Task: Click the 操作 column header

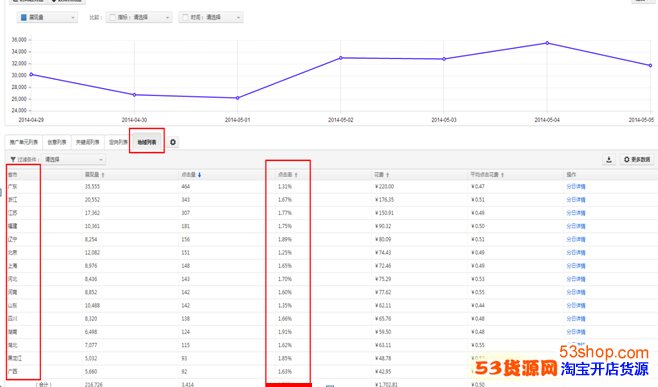Action: [x=571, y=175]
